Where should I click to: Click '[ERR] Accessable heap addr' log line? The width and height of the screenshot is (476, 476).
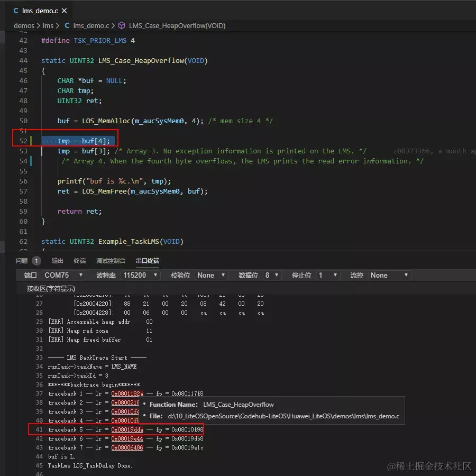coord(100,322)
